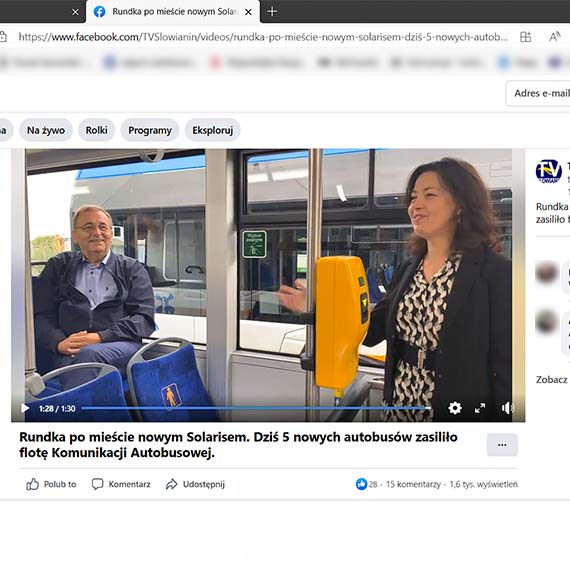
Task: Mute video using the speaker icon
Action: (507, 408)
